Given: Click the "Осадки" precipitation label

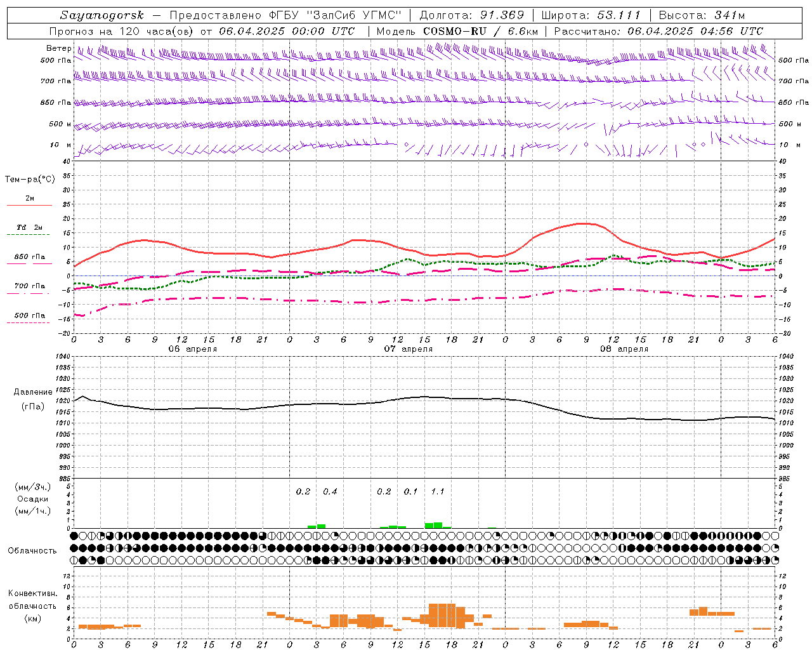Looking at the screenshot, I should [33, 499].
